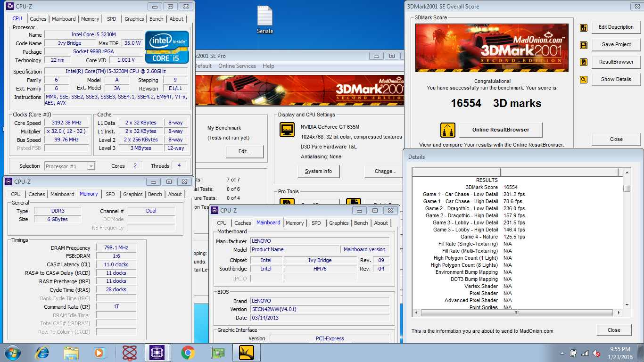Click the Southbridge HM76 field

point(320,269)
